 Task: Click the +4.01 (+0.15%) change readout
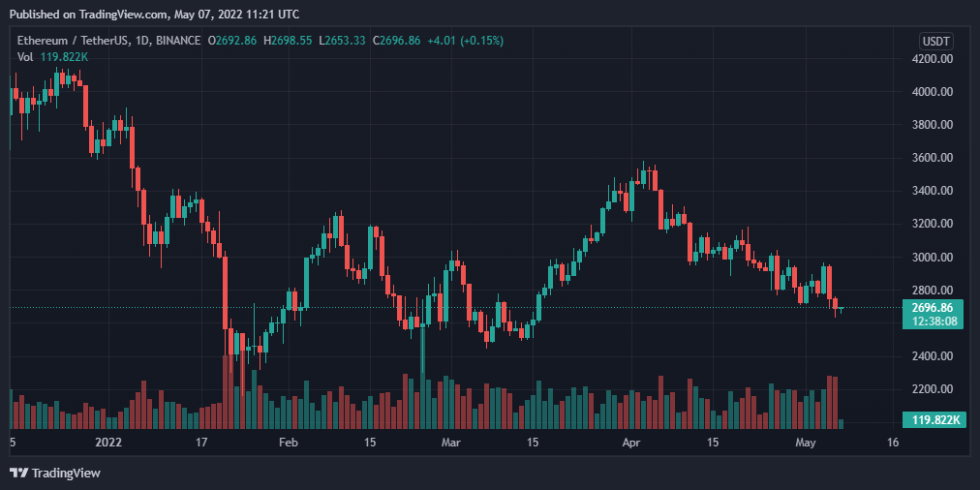pos(465,41)
